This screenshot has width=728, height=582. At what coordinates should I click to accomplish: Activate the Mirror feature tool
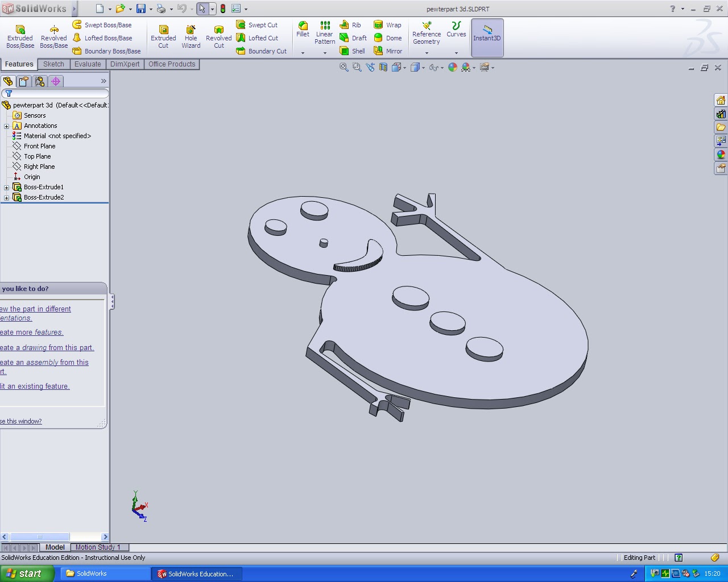[x=388, y=51]
